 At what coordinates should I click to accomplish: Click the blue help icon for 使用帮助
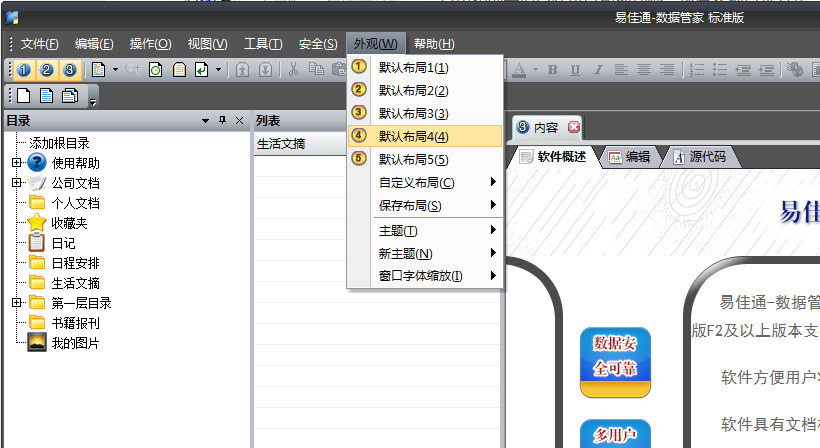pos(37,163)
